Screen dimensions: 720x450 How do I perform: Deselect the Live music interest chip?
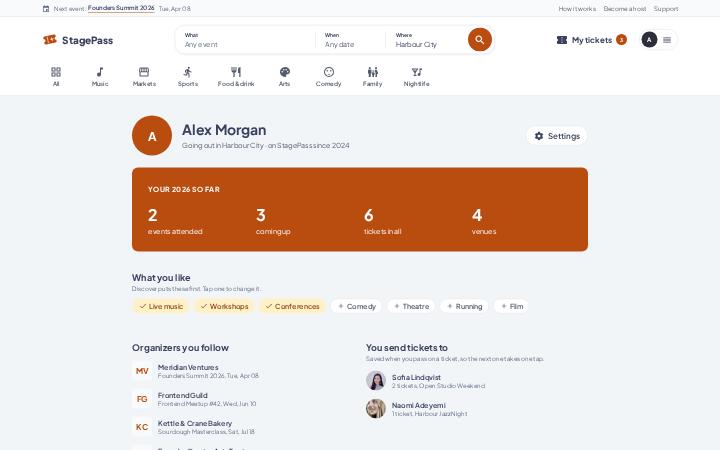[x=161, y=306]
